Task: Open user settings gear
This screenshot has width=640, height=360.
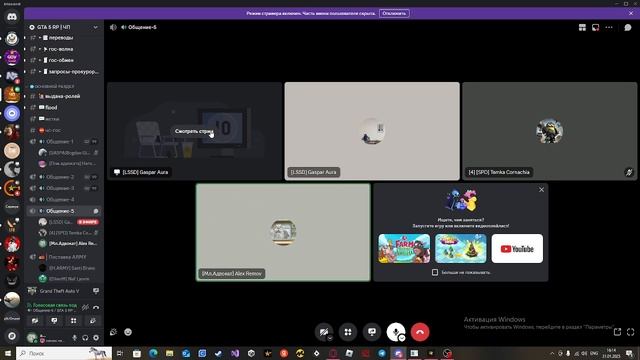Action: point(96,338)
